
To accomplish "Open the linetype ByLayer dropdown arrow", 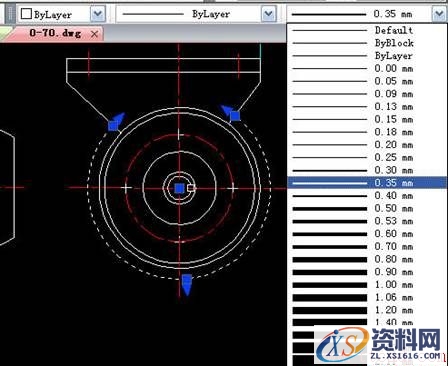I will tap(269, 14).
